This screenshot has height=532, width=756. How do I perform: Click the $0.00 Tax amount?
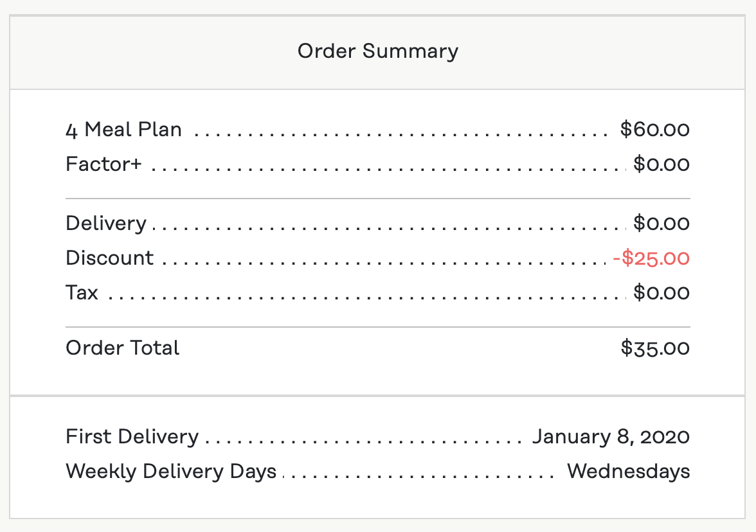tap(661, 293)
